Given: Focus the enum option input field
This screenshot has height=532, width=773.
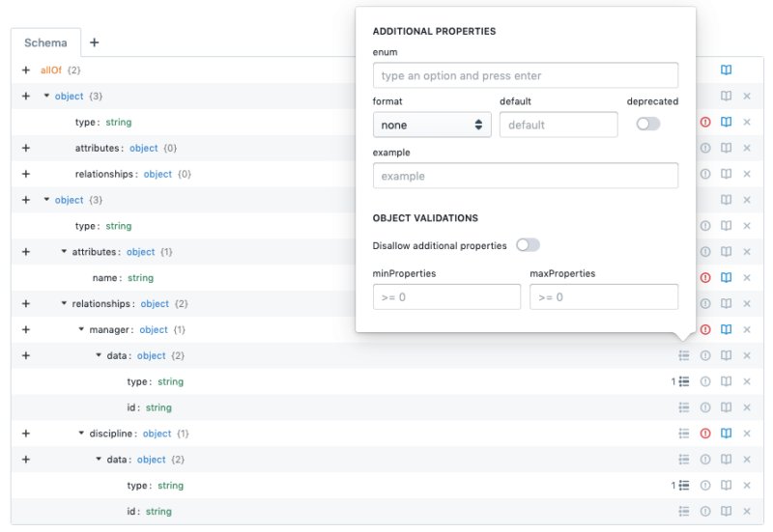Looking at the screenshot, I should click(526, 75).
